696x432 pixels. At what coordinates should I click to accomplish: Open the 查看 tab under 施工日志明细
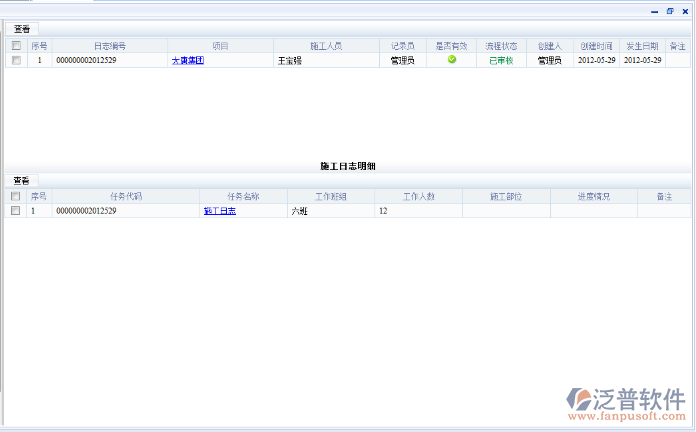(x=21, y=180)
